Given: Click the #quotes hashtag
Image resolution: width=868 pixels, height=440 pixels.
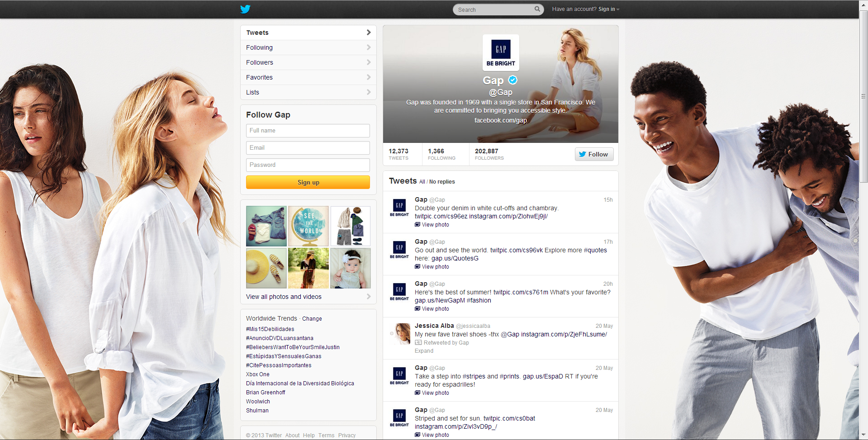Looking at the screenshot, I should tap(595, 251).
